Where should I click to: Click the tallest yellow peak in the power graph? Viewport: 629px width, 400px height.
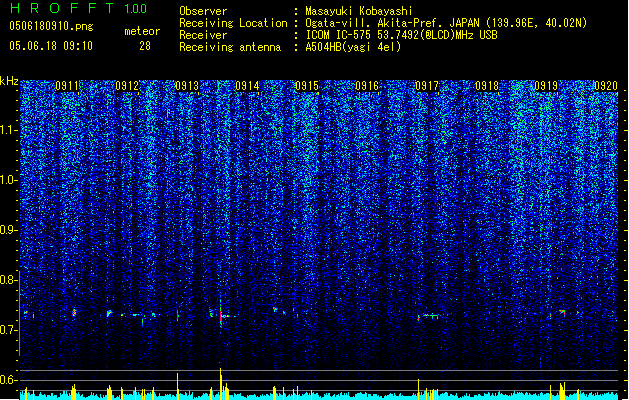coord(220,383)
